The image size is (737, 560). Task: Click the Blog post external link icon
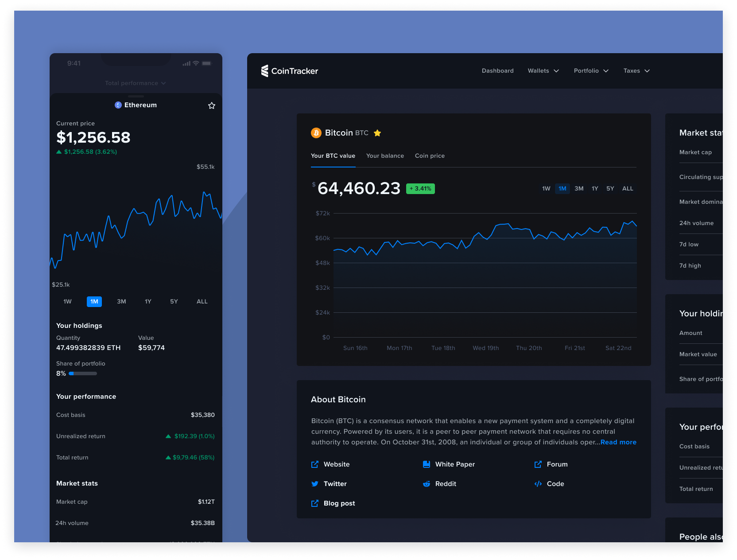pos(315,503)
